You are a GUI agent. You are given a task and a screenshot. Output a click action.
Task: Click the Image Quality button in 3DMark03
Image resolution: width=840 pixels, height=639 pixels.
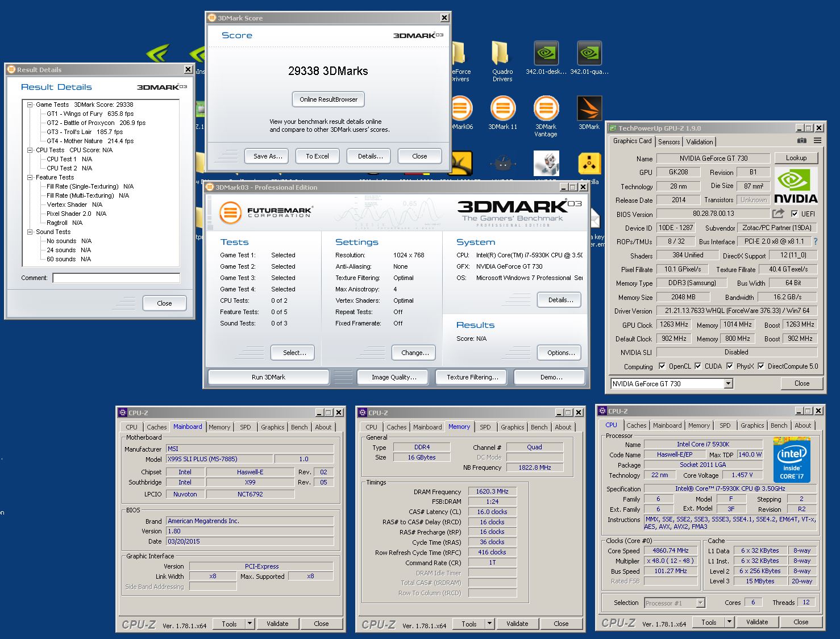[x=394, y=377]
